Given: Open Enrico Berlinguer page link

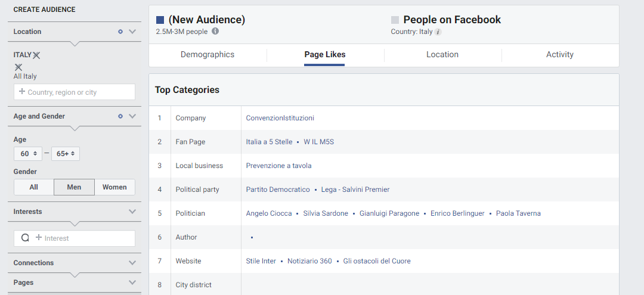Looking at the screenshot, I should [x=457, y=213].
